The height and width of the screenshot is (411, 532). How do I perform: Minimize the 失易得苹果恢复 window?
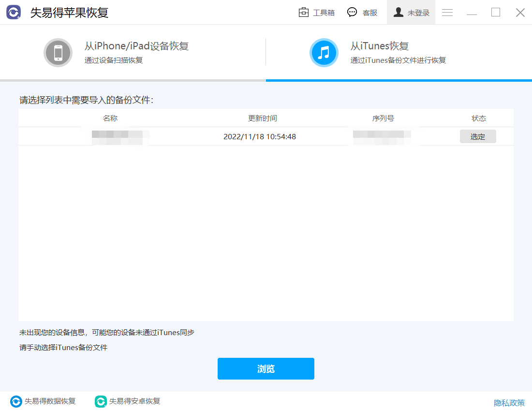(472, 13)
